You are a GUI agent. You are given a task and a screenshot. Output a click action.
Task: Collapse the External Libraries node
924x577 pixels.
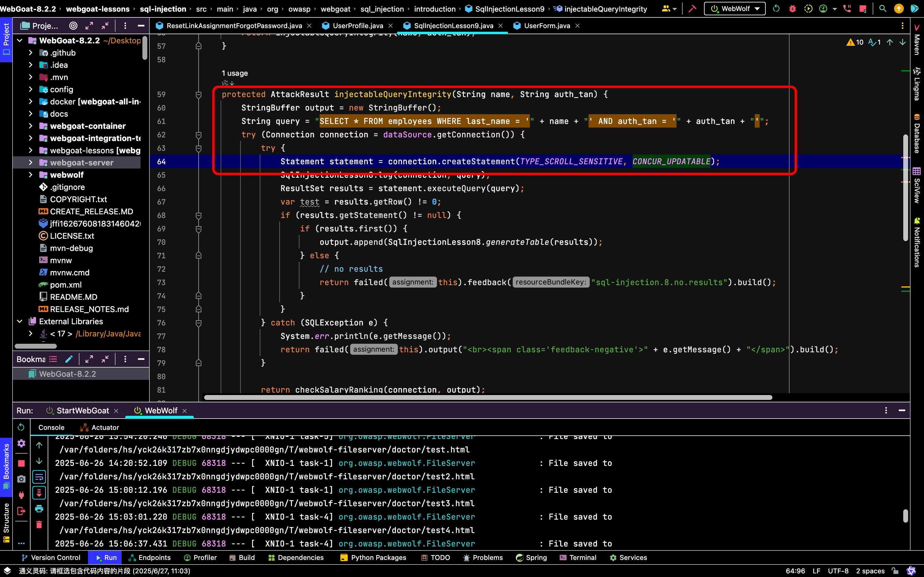point(20,321)
